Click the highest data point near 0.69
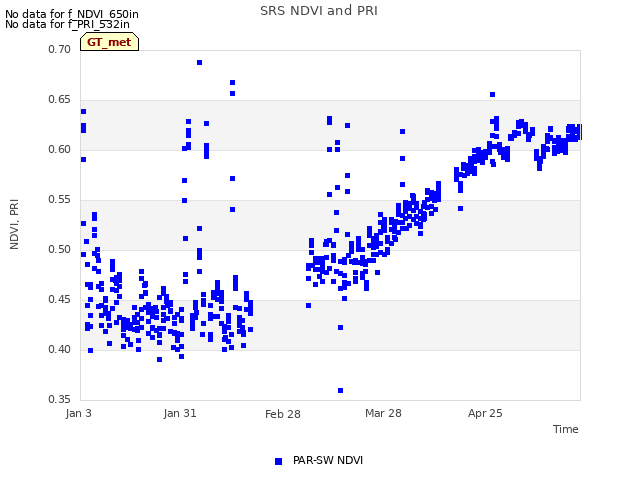This screenshot has width=640, height=480. (200, 62)
